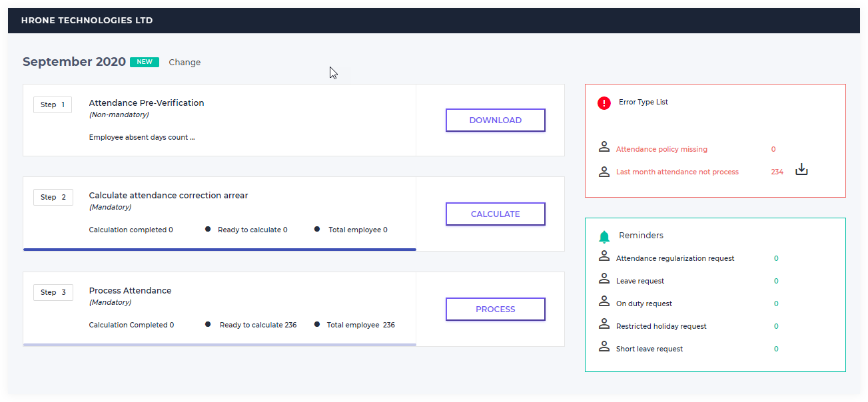This screenshot has height=402, width=868.
Task: Open Attendance policy missing error link
Action: click(x=661, y=149)
